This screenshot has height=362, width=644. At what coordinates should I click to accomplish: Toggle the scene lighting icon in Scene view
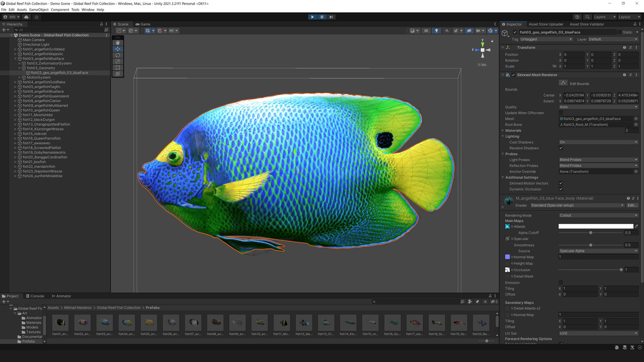(436, 31)
